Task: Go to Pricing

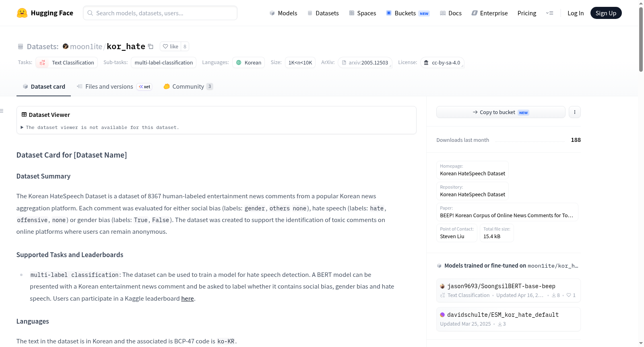Action: click(527, 13)
